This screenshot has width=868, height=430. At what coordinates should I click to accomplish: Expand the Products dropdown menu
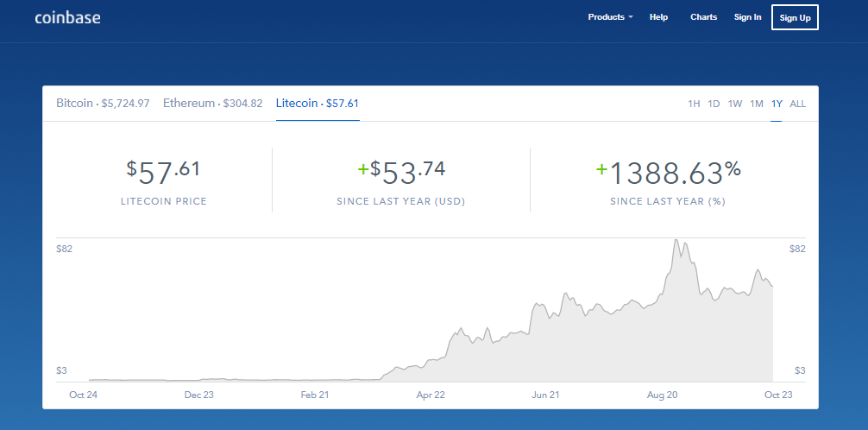[x=610, y=17]
